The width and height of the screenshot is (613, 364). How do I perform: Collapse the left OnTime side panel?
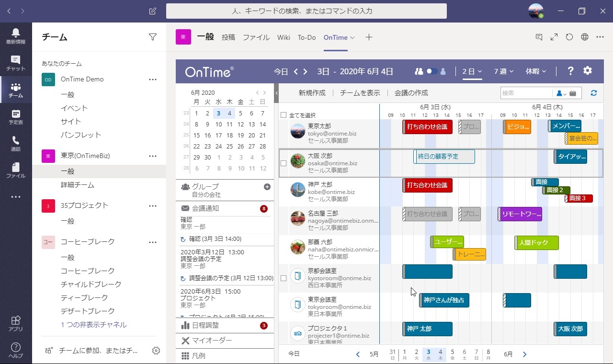(276, 93)
